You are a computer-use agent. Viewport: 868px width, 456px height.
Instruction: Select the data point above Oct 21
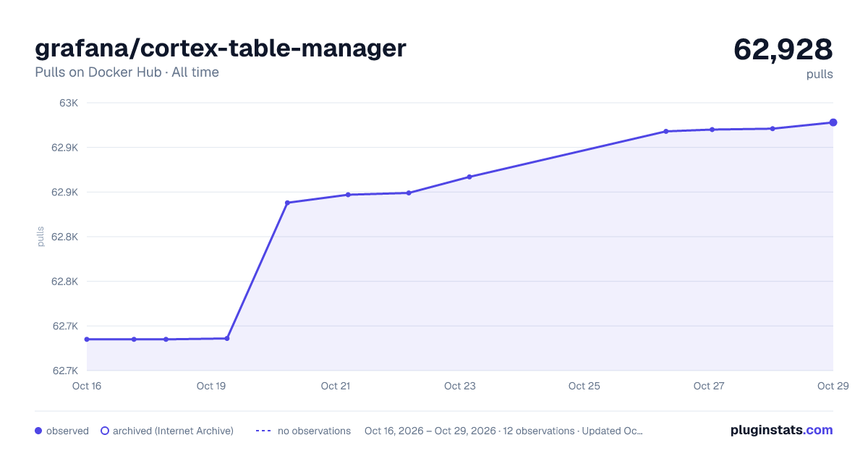click(x=348, y=195)
